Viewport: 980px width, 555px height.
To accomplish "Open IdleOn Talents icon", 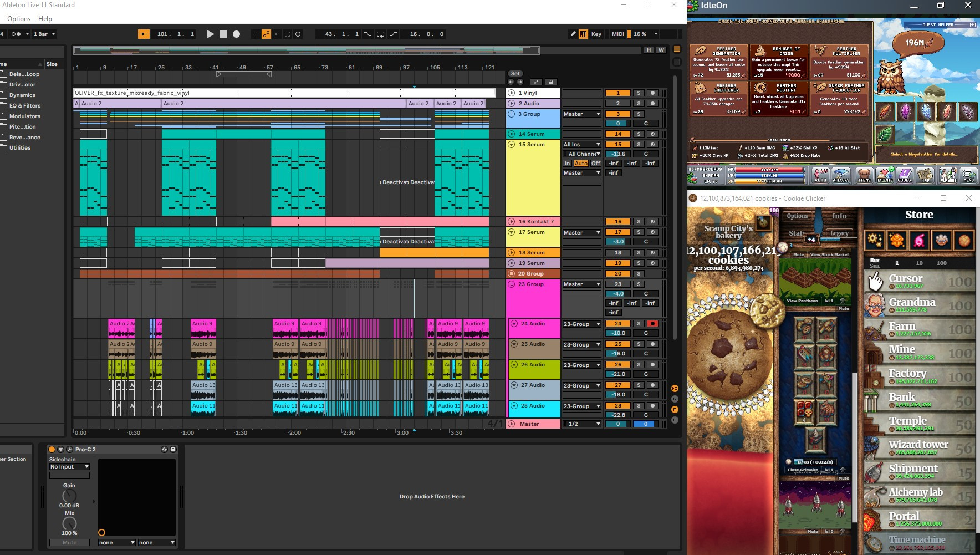I will 885,175.
